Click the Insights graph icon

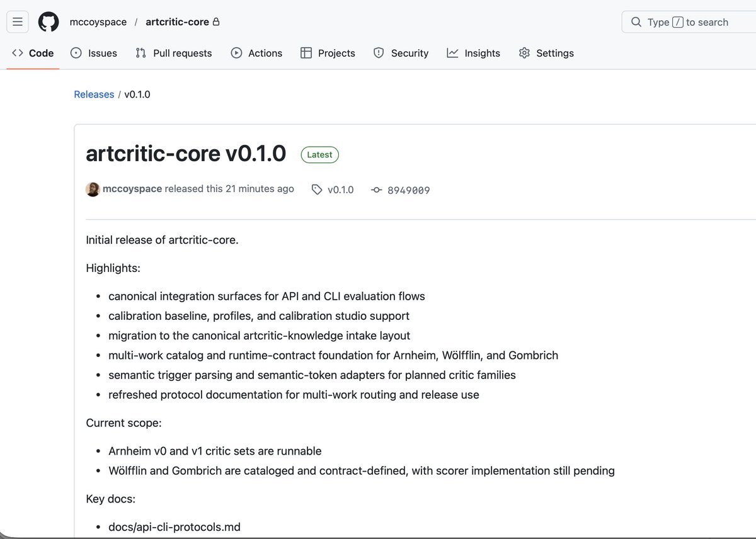tap(452, 53)
